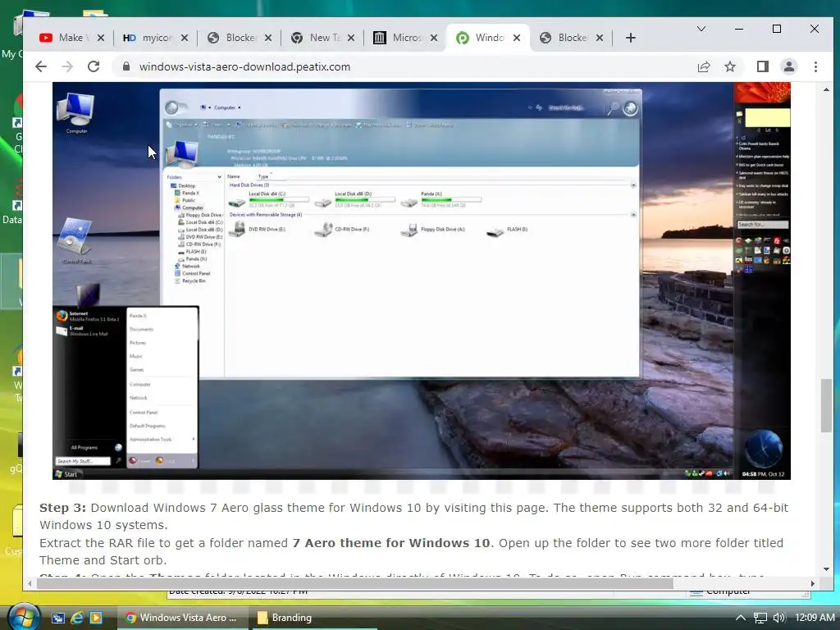Screen dimensions: 840x630
Task: Open the side panel
Action: pyautogui.click(x=762, y=66)
